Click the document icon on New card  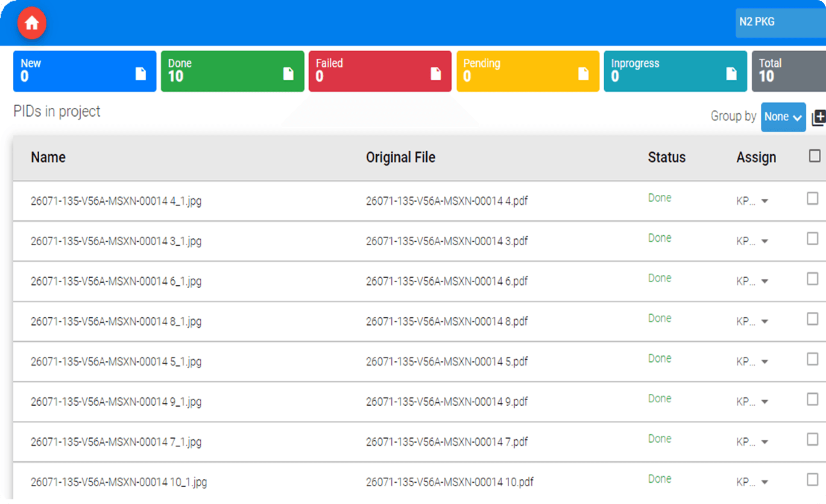[141, 74]
